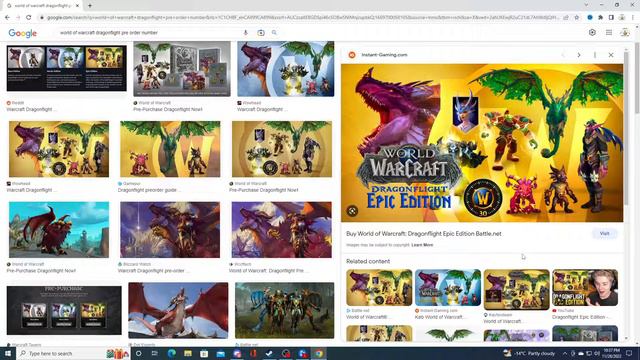Reload the current Chrome page
Screen dimensions: 640x360
point(29,18)
